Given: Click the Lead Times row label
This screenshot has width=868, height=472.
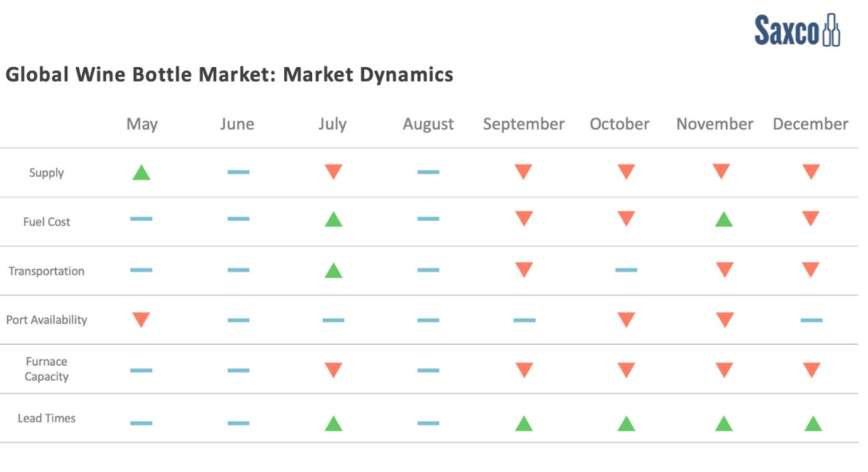Looking at the screenshot, I should (x=47, y=419).
